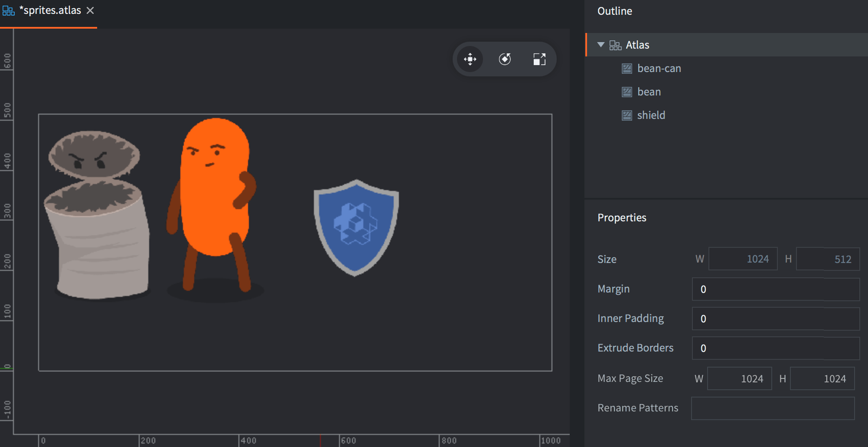
Task: Click the blue shield sprite in the atlas
Action: tap(356, 226)
